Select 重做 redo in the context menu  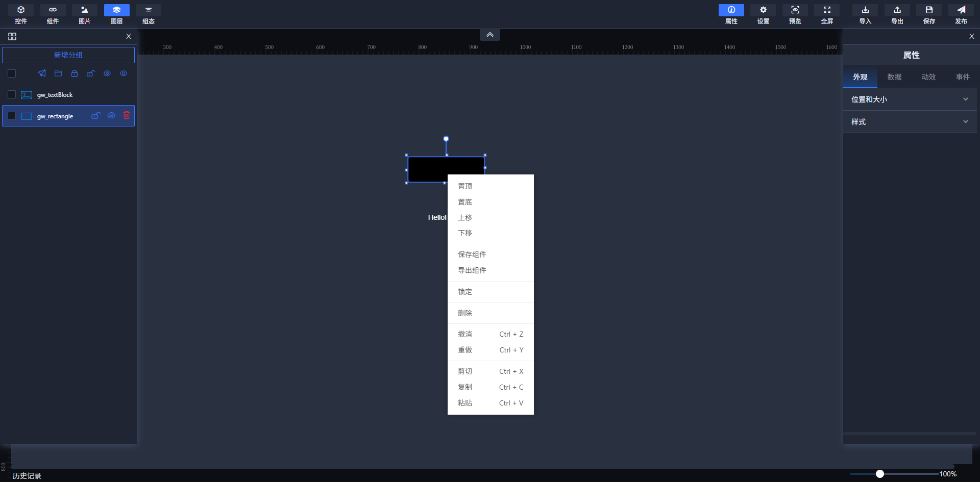491,350
